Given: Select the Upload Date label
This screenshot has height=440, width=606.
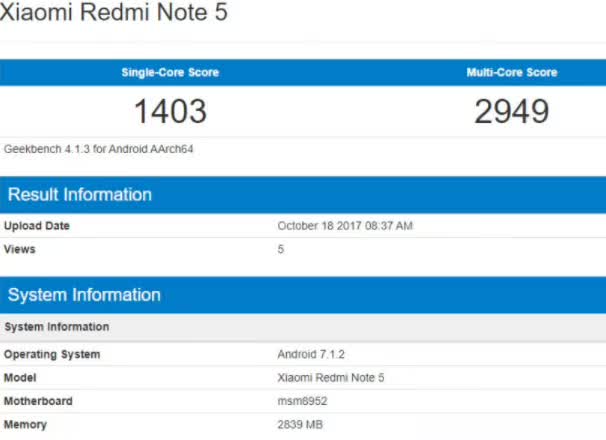Looking at the screenshot, I should tap(37, 226).
